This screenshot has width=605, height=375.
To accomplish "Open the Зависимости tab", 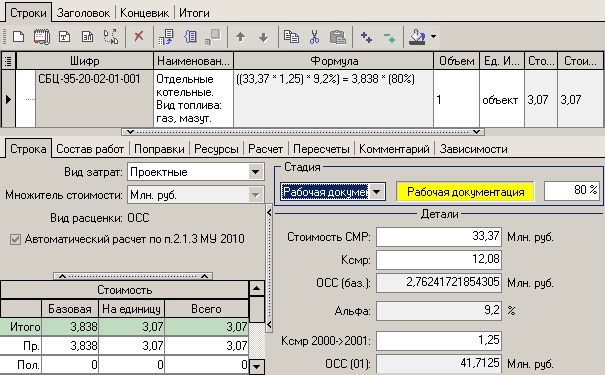I will pos(473,149).
